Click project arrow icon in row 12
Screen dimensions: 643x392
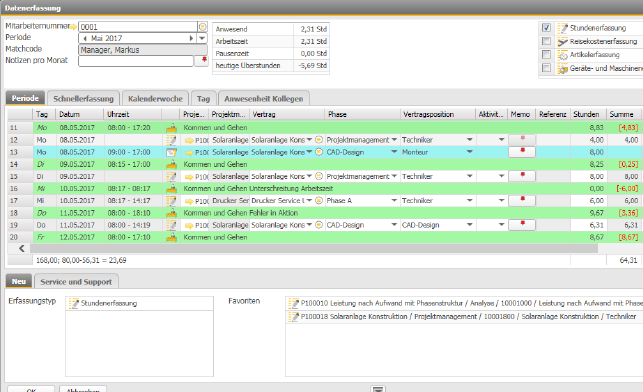point(189,140)
